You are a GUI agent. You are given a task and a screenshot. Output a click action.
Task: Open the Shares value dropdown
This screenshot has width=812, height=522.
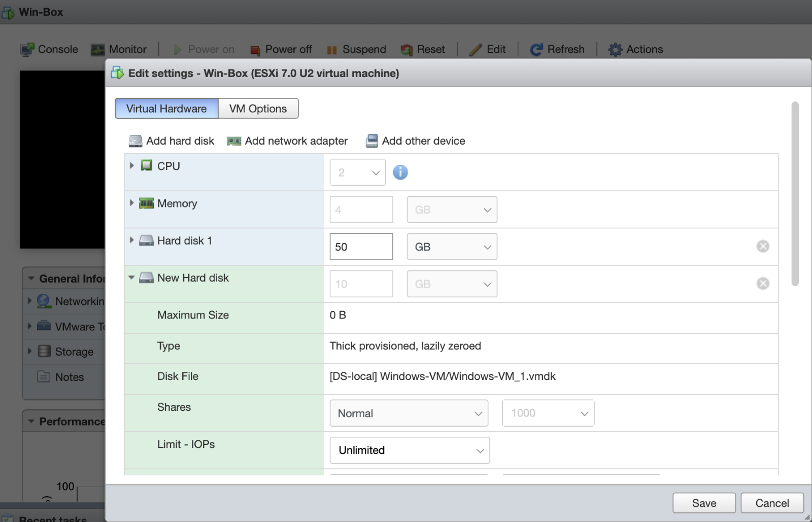(x=548, y=413)
